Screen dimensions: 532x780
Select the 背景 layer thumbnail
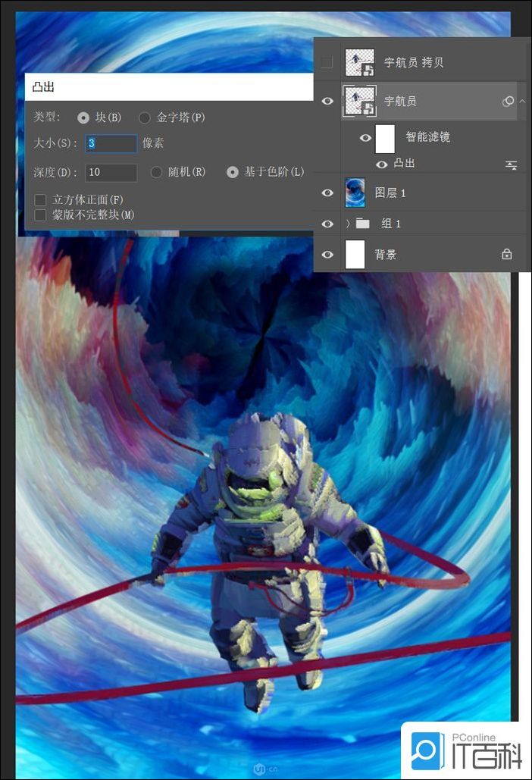(355, 254)
